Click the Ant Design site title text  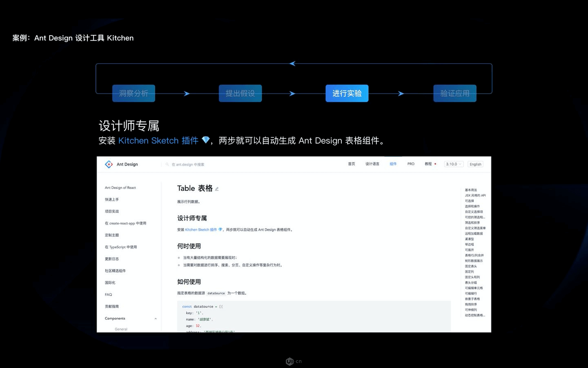127,164
